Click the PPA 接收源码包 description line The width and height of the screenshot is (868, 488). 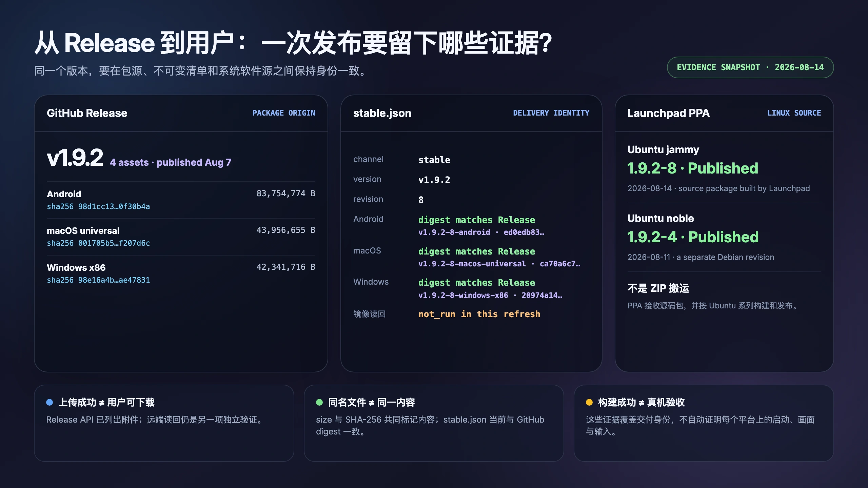[x=713, y=306]
